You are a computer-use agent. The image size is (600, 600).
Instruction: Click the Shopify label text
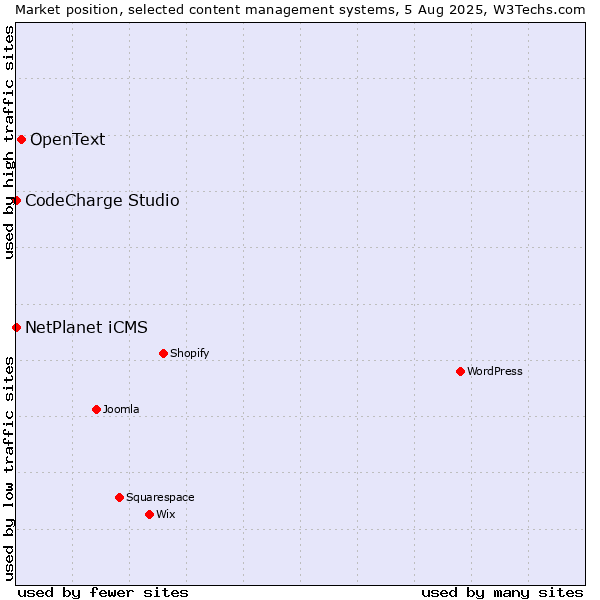pos(189,353)
